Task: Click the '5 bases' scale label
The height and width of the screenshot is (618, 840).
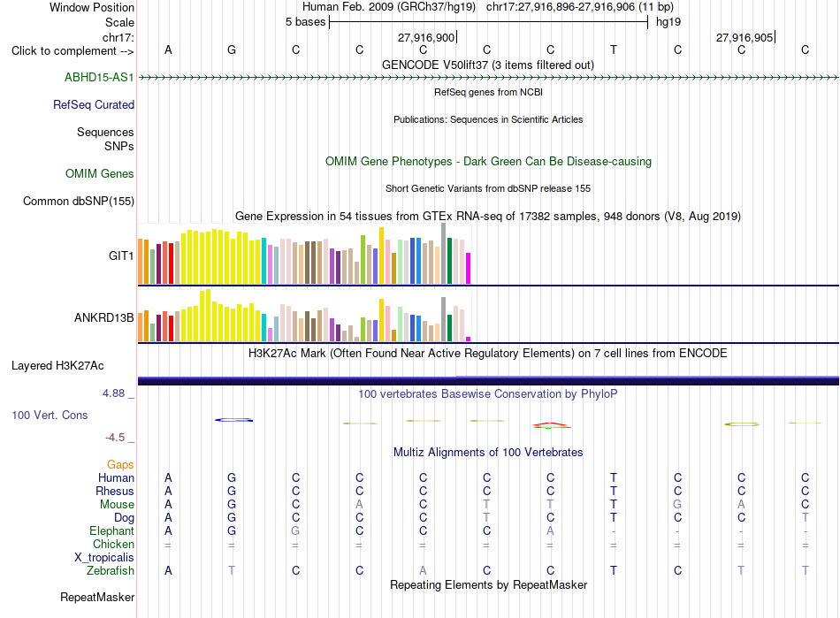Action: (x=305, y=22)
